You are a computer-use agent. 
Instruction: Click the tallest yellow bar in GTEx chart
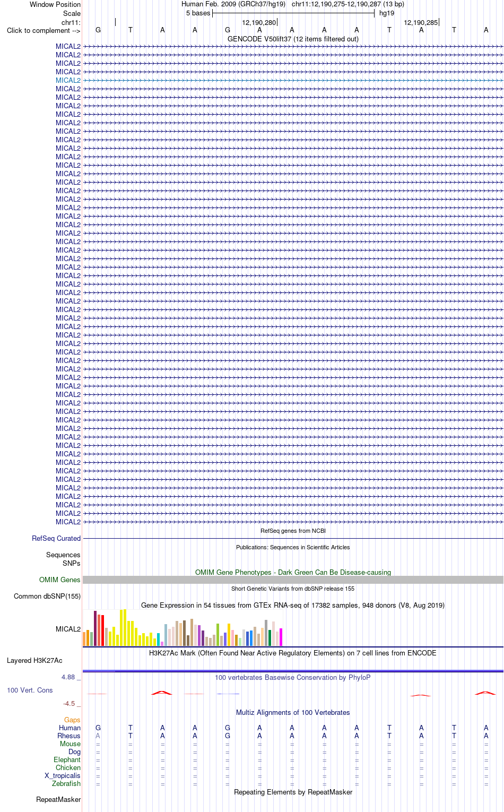click(x=125, y=627)
